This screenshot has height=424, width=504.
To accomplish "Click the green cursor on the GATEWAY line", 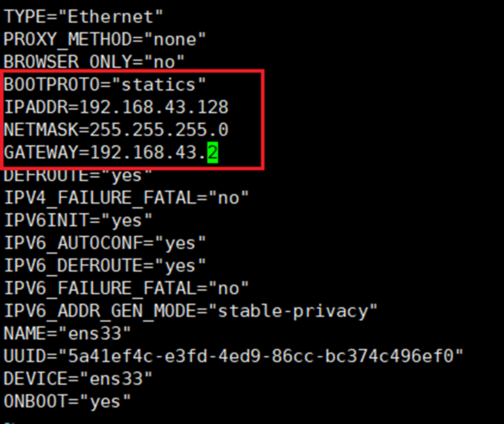I will [212, 153].
